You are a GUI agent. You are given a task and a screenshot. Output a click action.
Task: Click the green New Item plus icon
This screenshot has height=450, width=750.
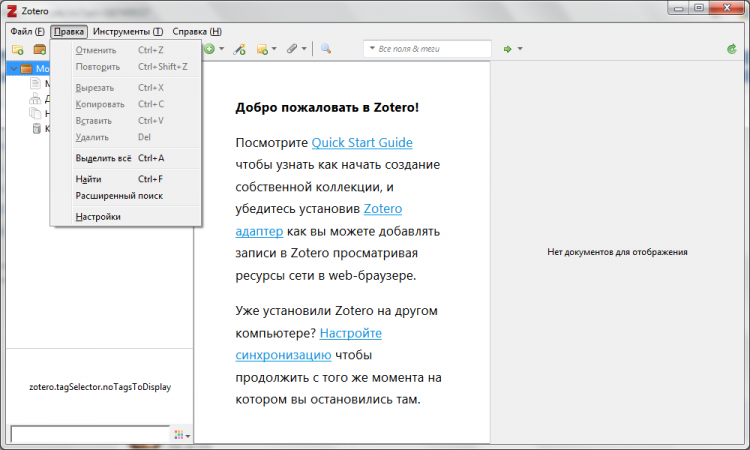209,49
